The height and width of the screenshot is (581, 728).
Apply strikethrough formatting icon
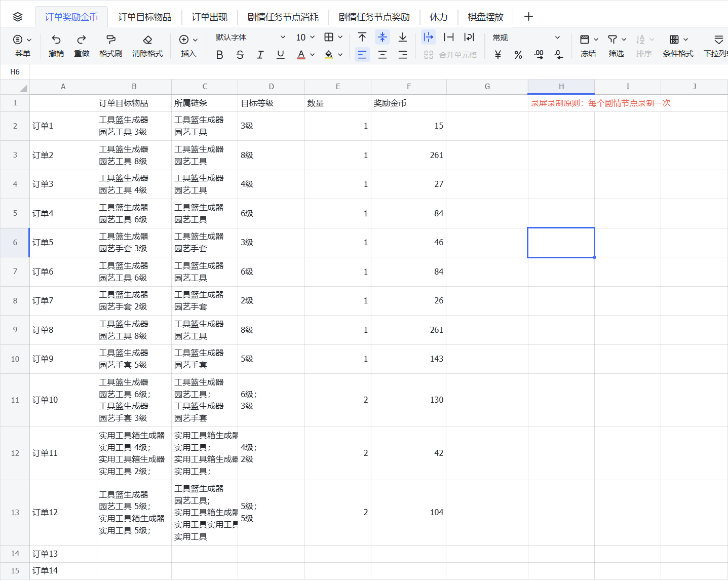click(x=240, y=55)
